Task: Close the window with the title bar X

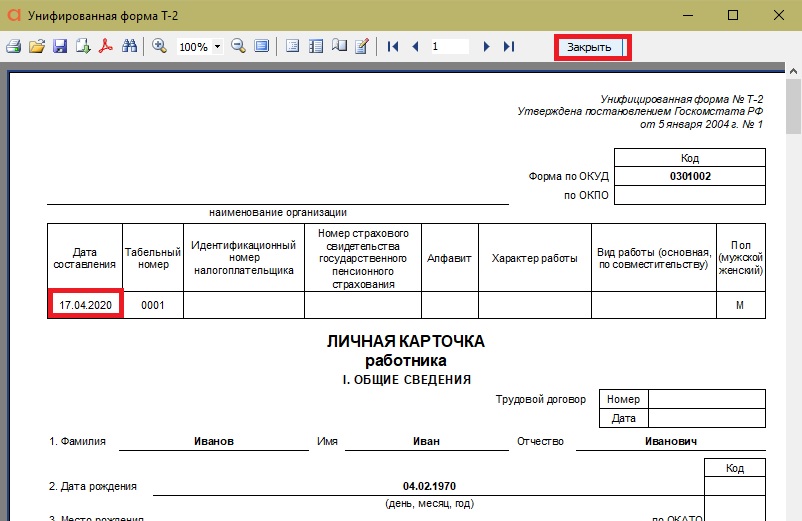Action: (778, 15)
